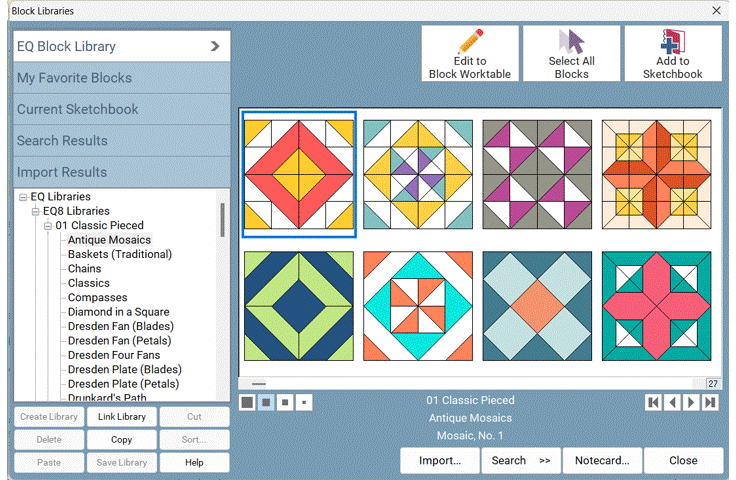This screenshot has width=736, height=480.
Task: Select the teal and pink cross block thumbnail
Action: (x=656, y=306)
